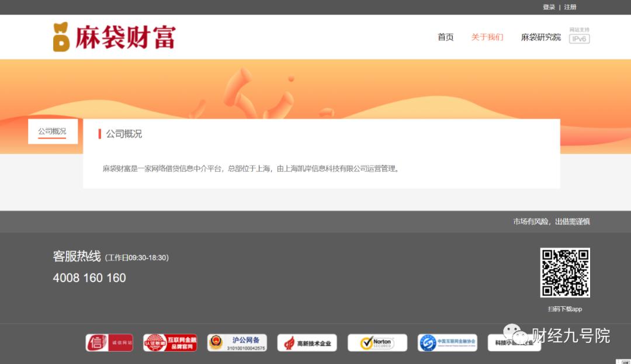
Task: Select the 公司概况 sidebar tab
Action: click(53, 131)
